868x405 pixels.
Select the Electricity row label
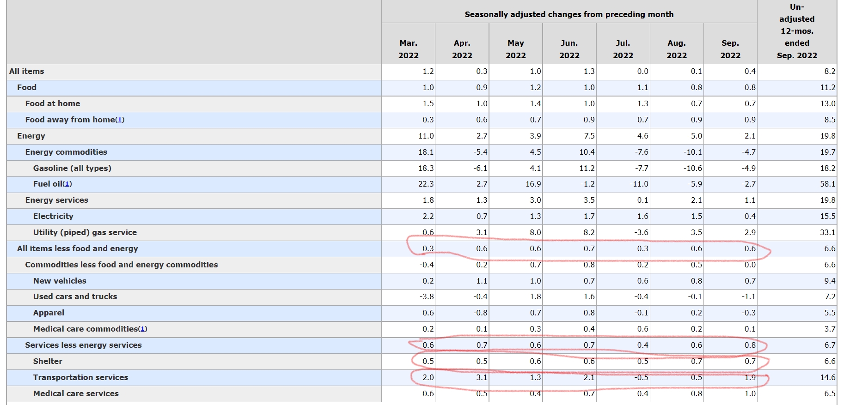pos(53,216)
